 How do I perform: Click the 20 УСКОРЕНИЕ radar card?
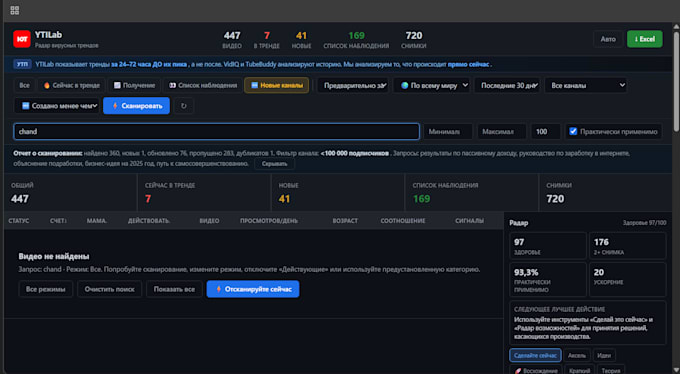[628, 279]
